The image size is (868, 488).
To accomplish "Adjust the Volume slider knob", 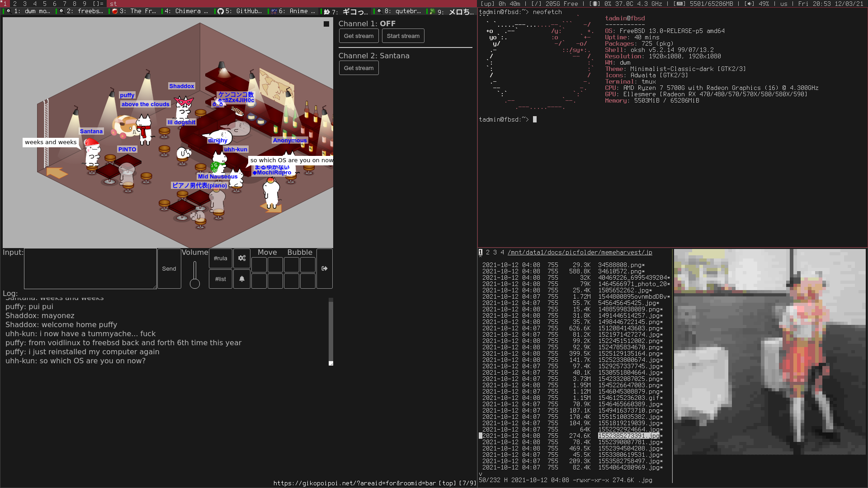I will pyautogui.click(x=195, y=284).
